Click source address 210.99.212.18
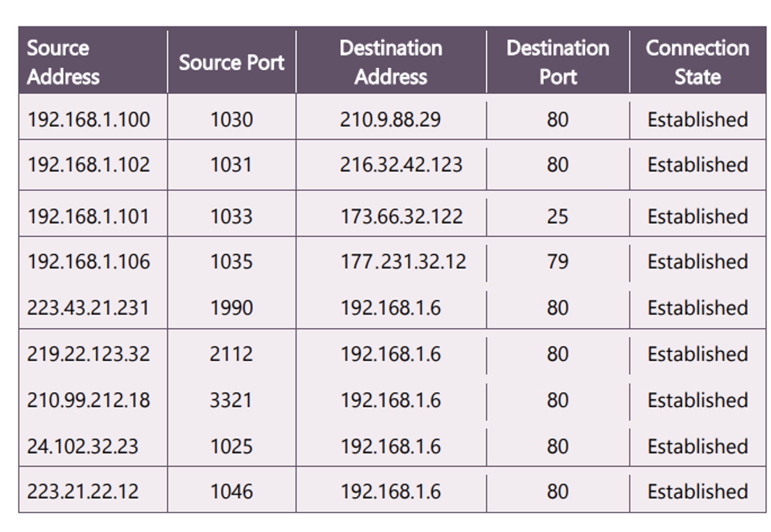This screenshot has height=532, width=771. pos(88,400)
